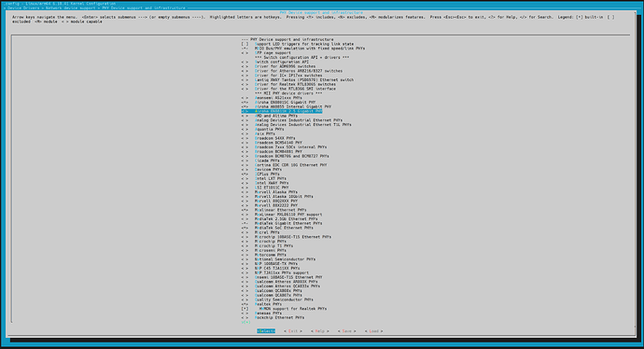The image size is (644, 349).
Task: Select Cicada PHYs entry
Action: (x=260, y=161)
